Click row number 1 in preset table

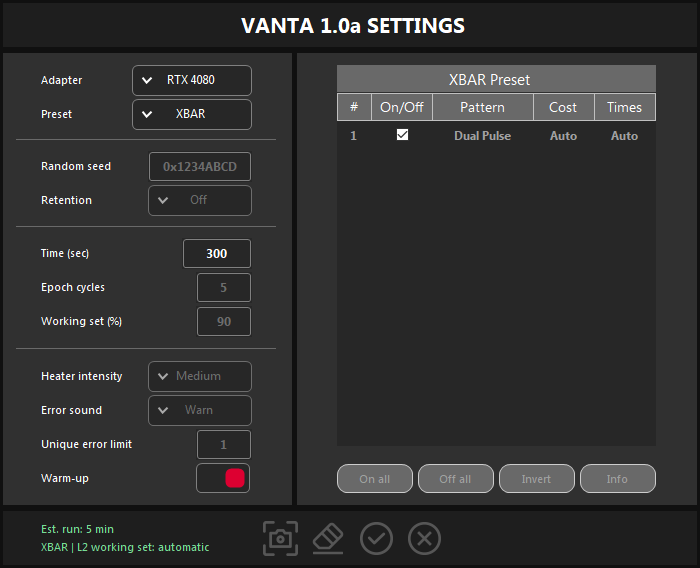[x=354, y=136]
